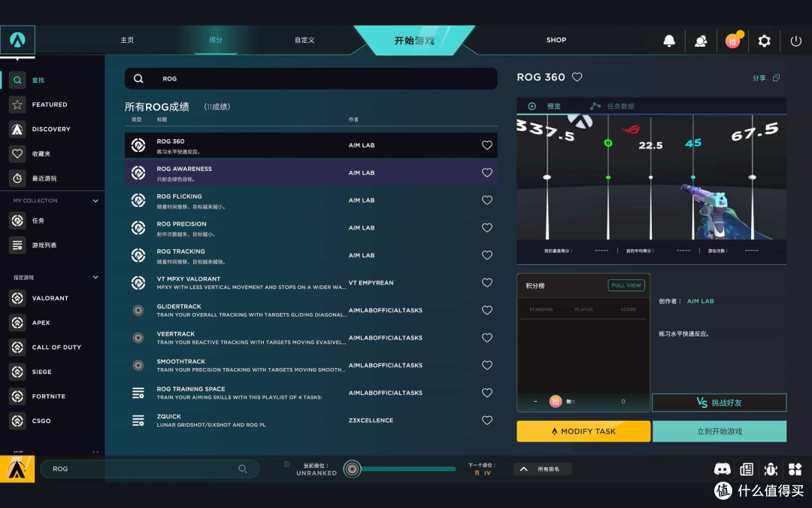Expand all rankings (所有排名) chevron
This screenshot has width=812, height=508.
(523, 469)
